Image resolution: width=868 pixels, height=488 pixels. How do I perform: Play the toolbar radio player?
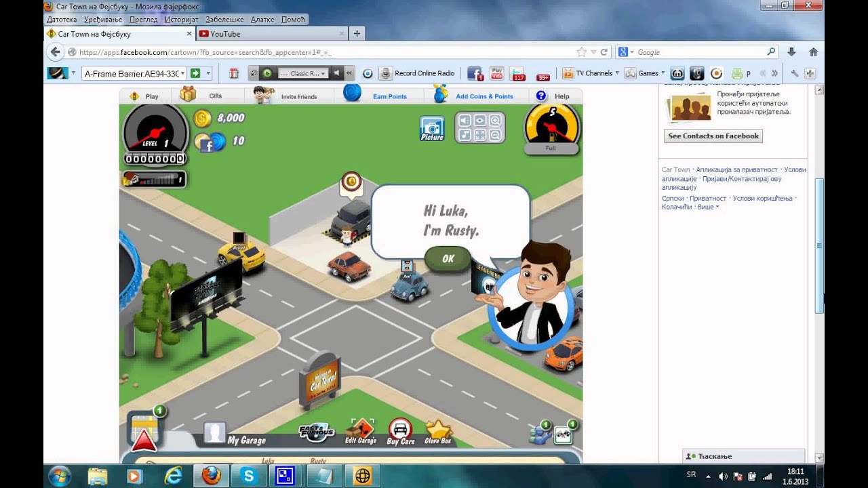tap(267, 73)
